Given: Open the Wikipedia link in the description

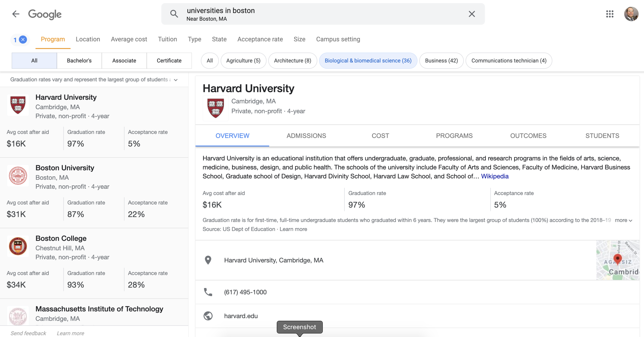Looking at the screenshot, I should tap(495, 176).
